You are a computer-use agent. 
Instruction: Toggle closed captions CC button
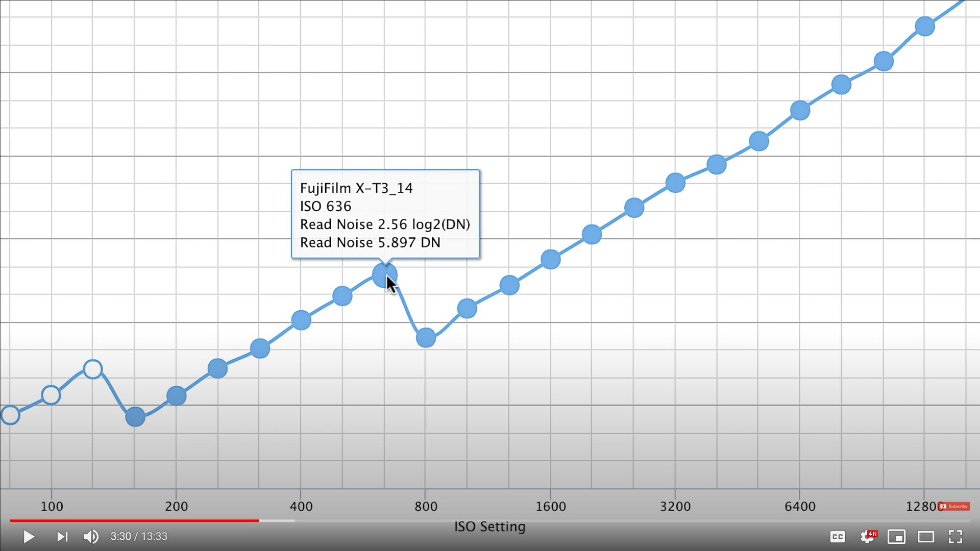coord(838,536)
